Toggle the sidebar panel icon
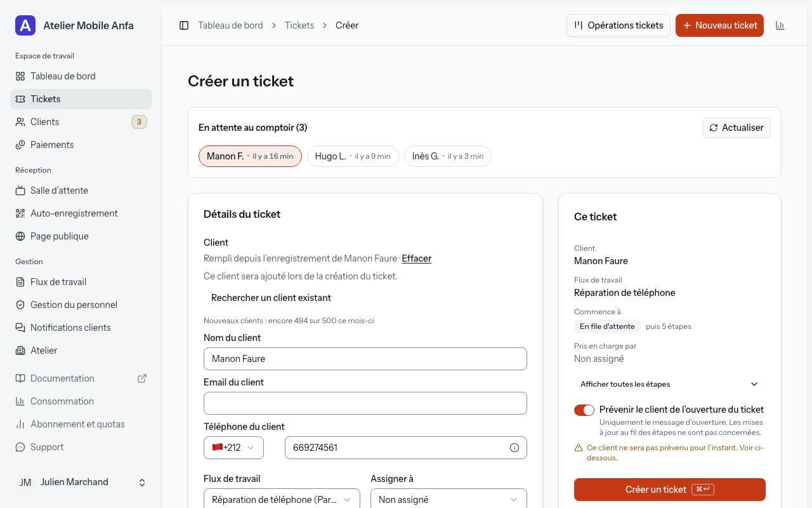Screen dimensions: 812x508 pos(184,25)
